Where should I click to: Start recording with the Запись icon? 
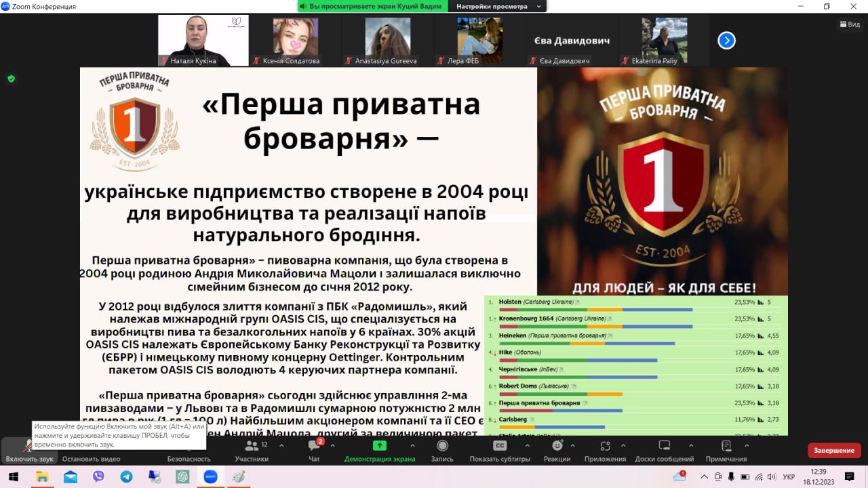[442, 446]
